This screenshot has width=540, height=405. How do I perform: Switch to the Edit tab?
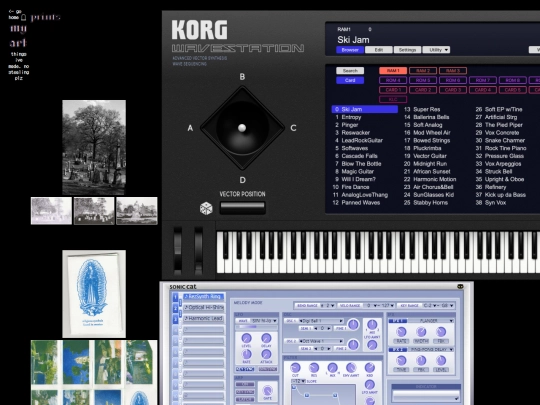378,50
